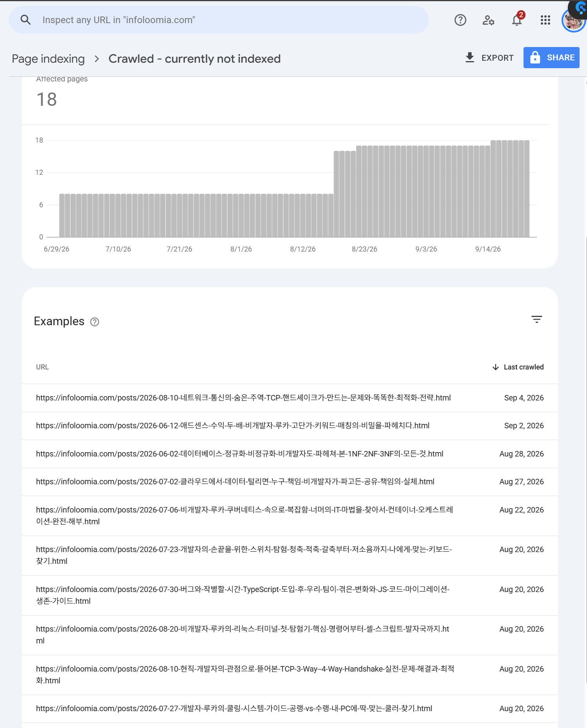This screenshot has height=728, width=587.
Task: Open the 2026-06-02 데이터베이스-정규화 URL row
Action: coord(290,454)
